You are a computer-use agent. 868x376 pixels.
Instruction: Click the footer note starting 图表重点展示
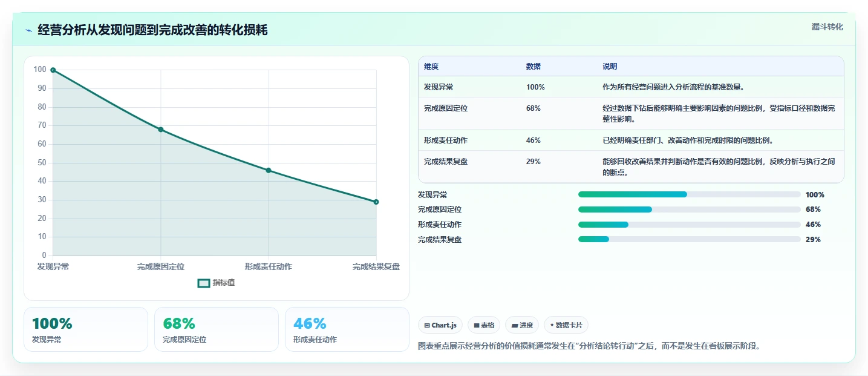tap(589, 346)
